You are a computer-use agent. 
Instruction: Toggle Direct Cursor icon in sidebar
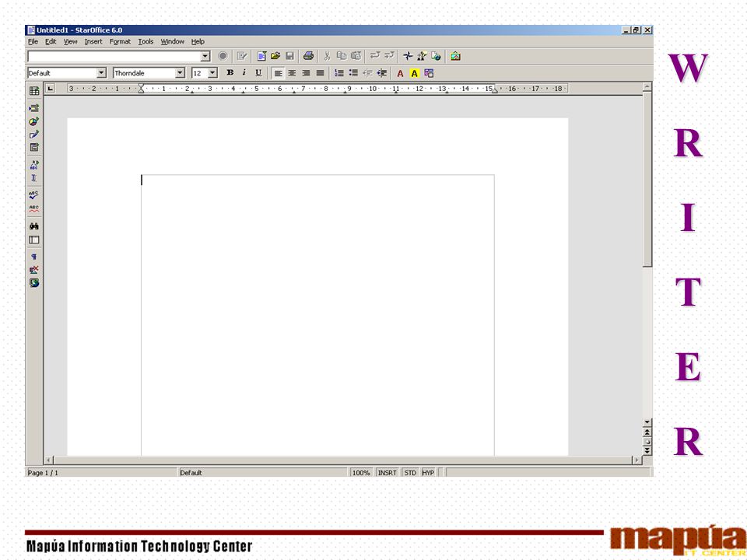point(33,178)
